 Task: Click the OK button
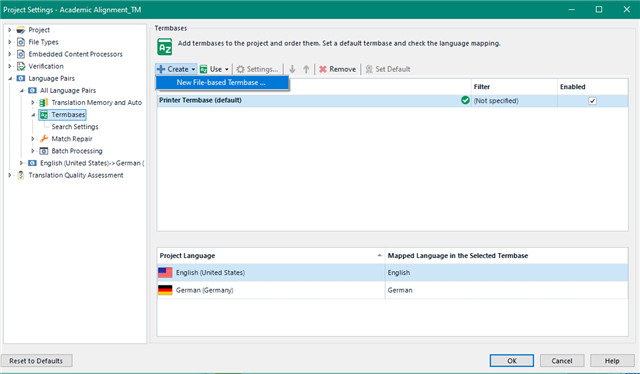[x=512, y=361]
